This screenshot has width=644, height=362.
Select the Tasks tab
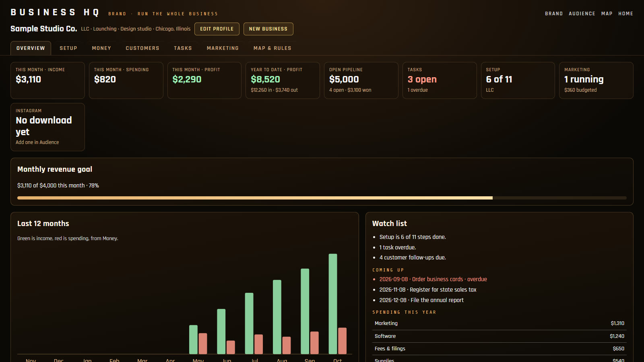tap(183, 48)
